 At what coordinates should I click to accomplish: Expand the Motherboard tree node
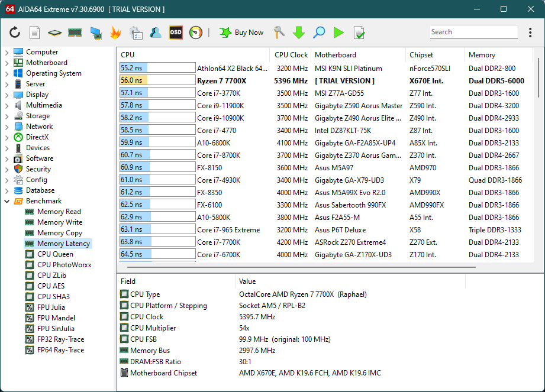(7, 63)
